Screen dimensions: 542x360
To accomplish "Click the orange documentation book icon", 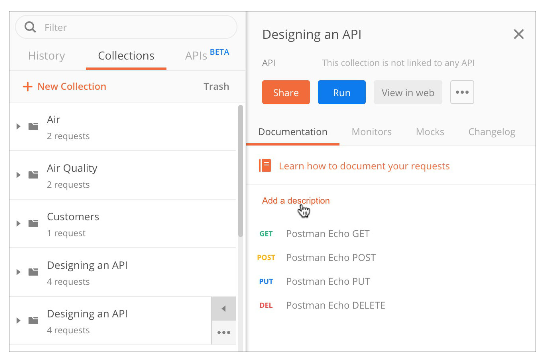I will point(265,166).
